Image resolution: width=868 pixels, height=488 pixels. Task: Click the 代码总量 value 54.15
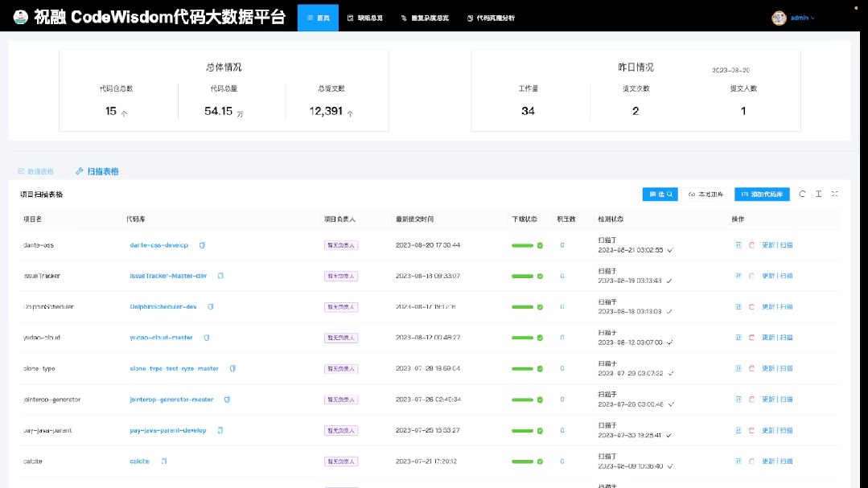218,111
